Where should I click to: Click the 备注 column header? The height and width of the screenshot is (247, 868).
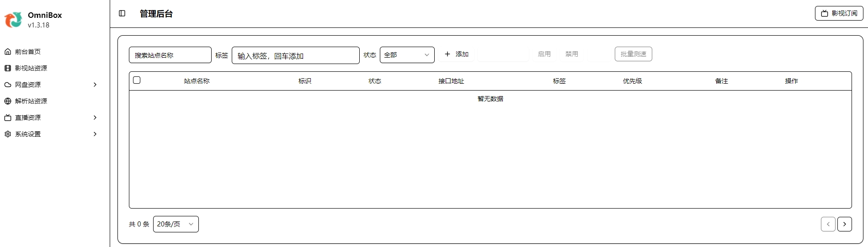(x=722, y=81)
